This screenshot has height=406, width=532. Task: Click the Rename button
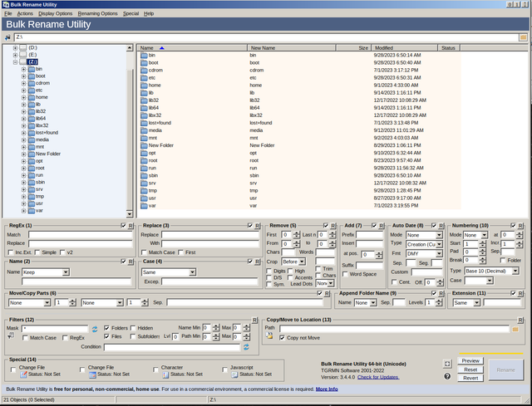click(x=506, y=370)
